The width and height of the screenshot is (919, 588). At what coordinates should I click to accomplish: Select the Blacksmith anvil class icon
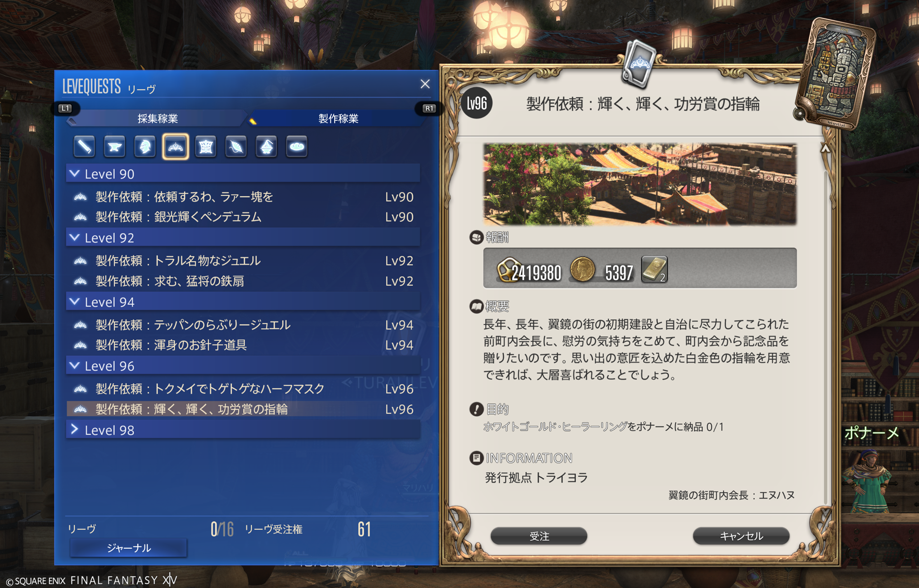click(x=114, y=147)
